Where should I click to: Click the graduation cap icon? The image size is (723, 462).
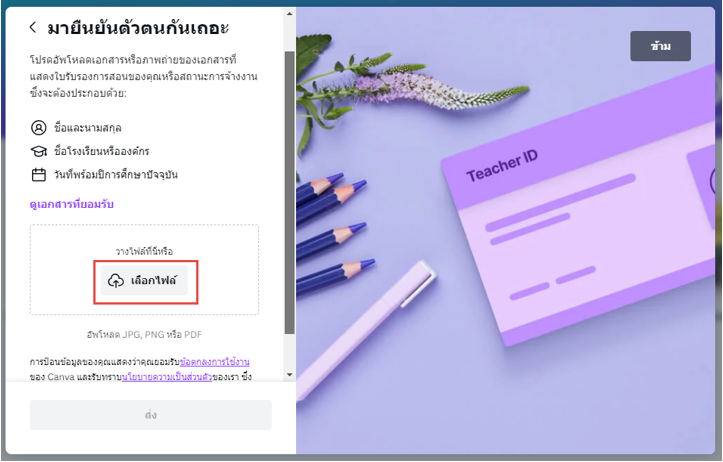[39, 151]
